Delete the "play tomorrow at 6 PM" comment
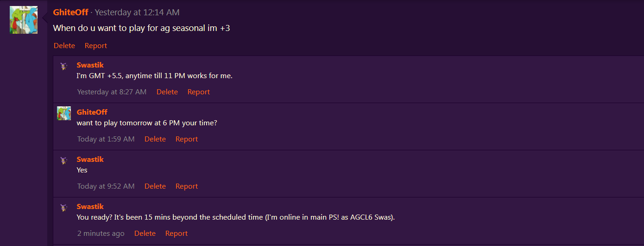Screen dimensions: 644x246 155,139
